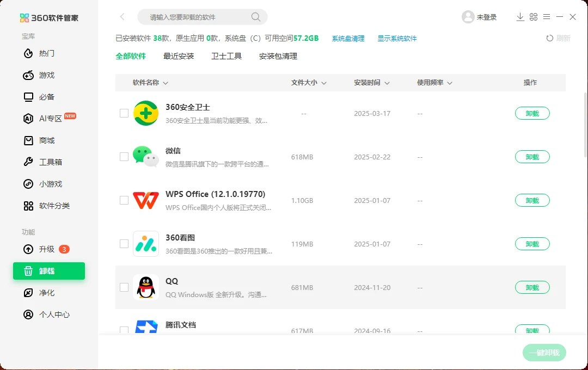Sort by 软件名称 column

pos(150,83)
